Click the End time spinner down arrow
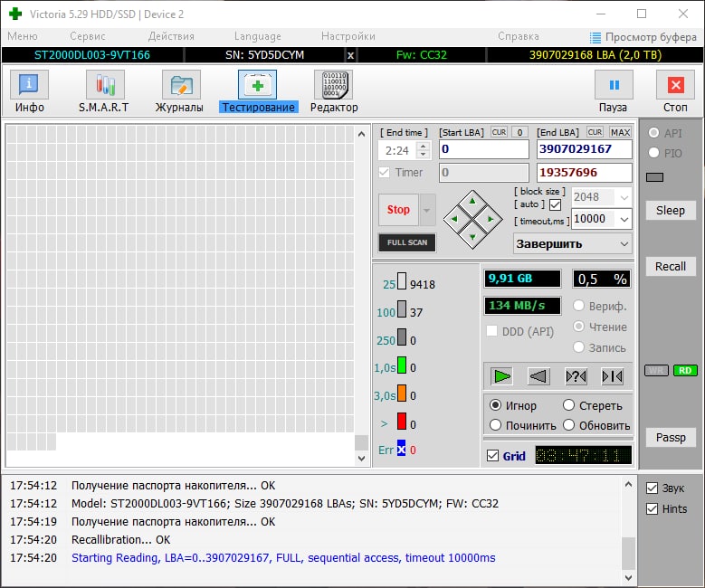705x588 pixels. (423, 155)
